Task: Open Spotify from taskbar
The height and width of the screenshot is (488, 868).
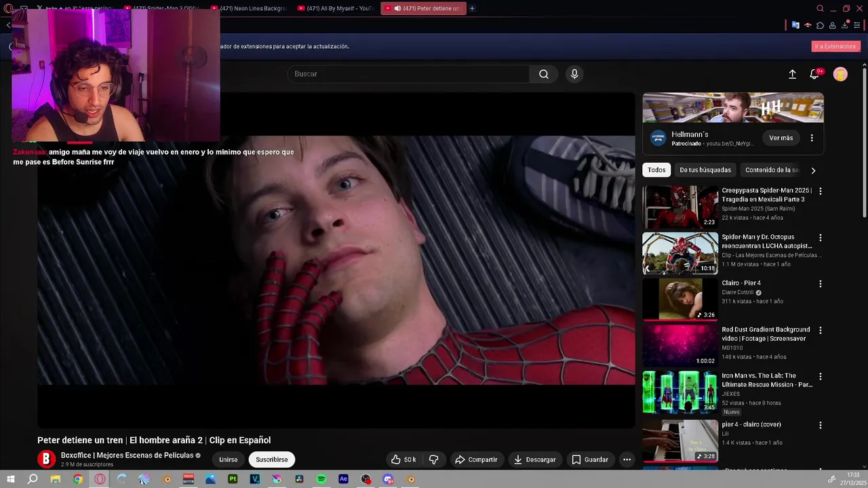Action: [321, 479]
